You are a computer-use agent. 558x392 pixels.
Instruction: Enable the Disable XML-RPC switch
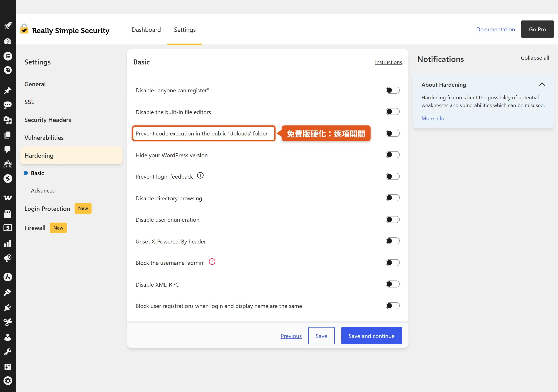393,284
